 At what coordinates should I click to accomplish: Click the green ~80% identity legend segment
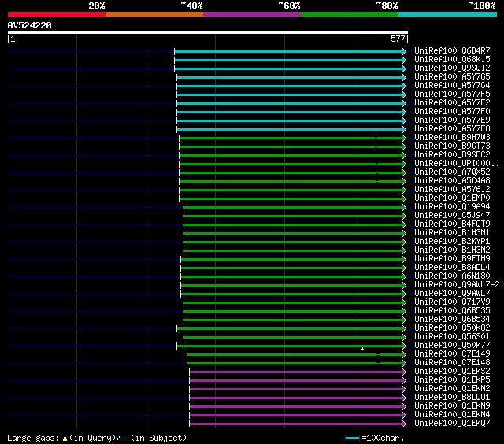(x=350, y=14)
